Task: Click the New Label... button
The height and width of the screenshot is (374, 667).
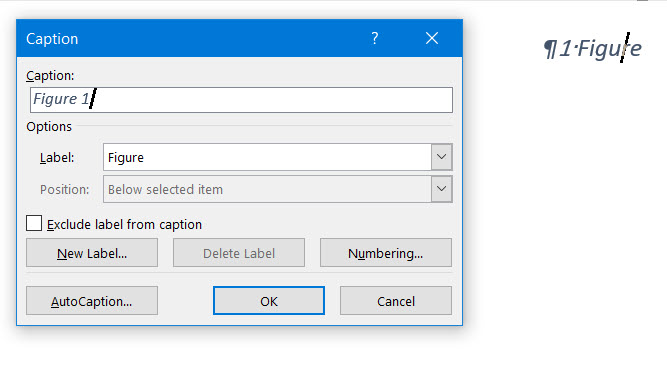Action: coord(92,253)
